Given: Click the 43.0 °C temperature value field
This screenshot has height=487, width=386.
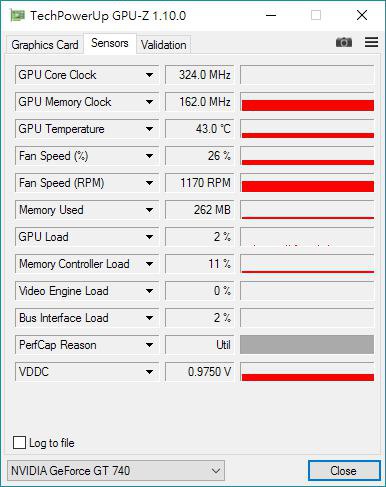Looking at the screenshot, I should 199,129.
